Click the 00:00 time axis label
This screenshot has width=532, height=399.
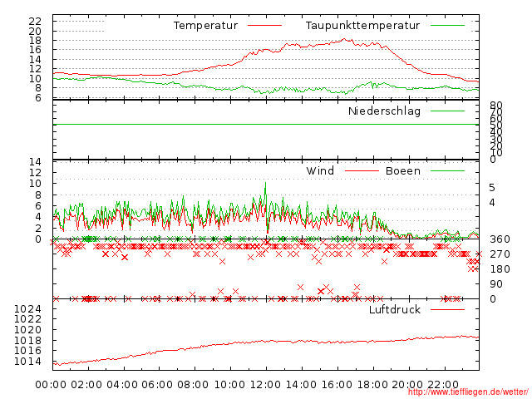(52, 384)
